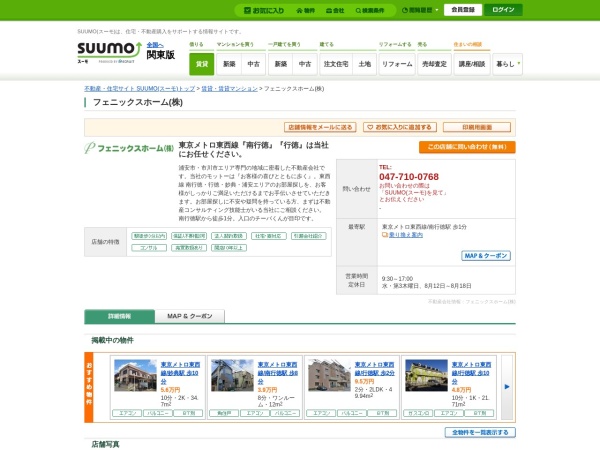Select the 詳細情報 tab
Screen dimensions: 600x450
119,316
